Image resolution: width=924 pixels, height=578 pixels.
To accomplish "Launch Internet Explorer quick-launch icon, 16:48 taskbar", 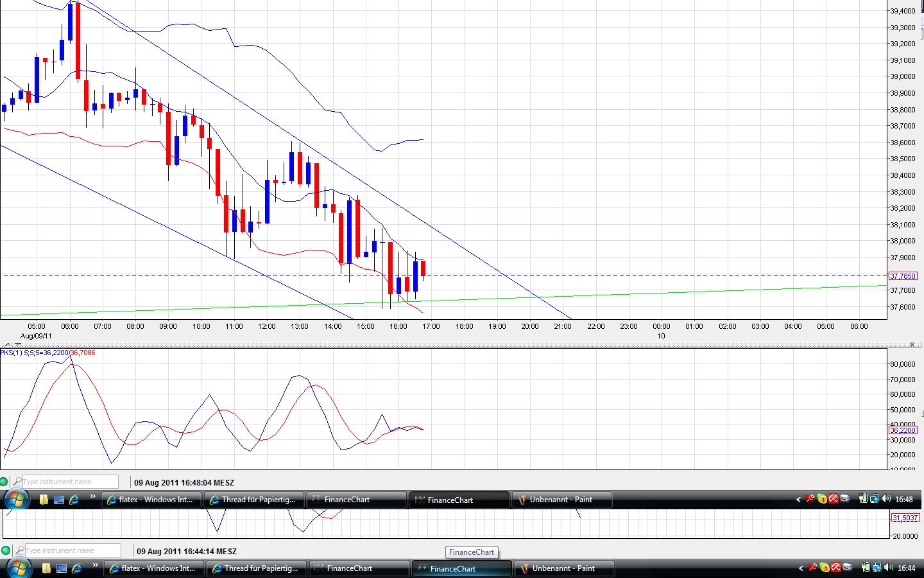I will pos(74,500).
